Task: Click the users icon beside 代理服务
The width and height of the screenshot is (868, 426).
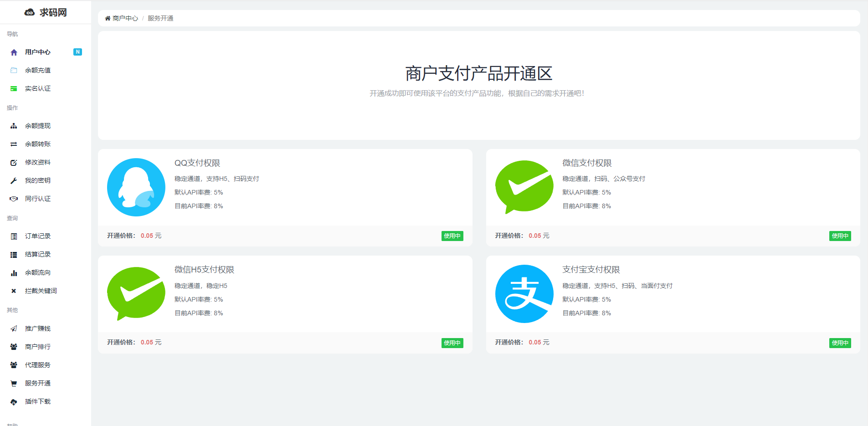Action: (14, 365)
